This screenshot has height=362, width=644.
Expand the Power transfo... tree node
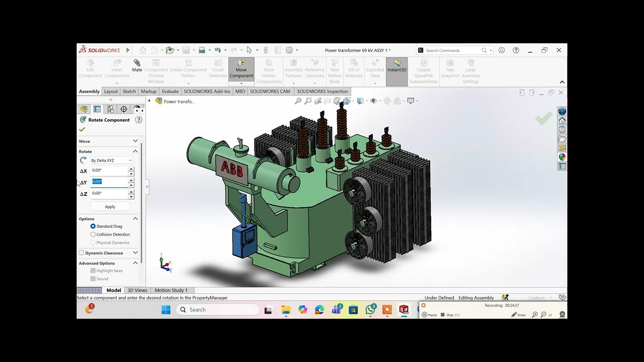(x=149, y=101)
